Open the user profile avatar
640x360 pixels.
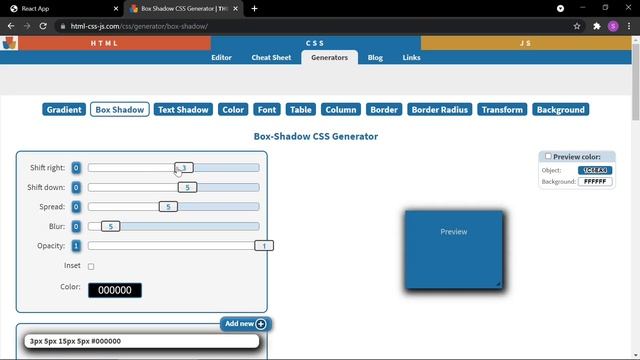tap(613, 26)
